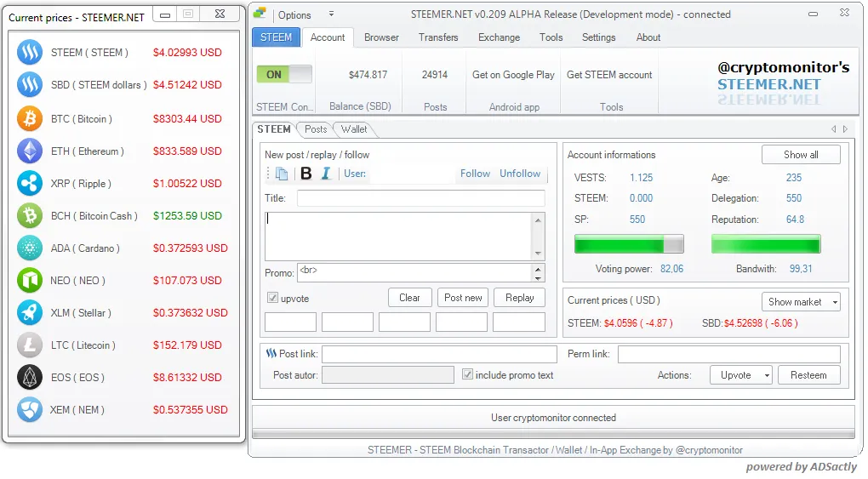Click the Promo field down stepper arrow
Viewport: 868px width, 479px height.
[x=538, y=277]
